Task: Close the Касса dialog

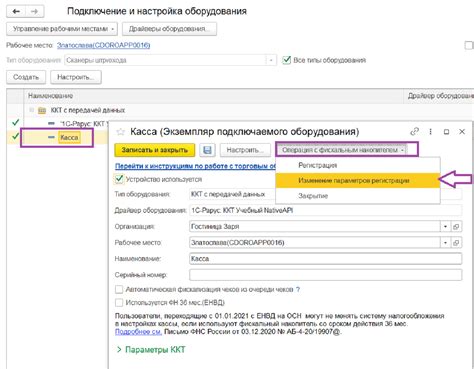Action: 462,132
